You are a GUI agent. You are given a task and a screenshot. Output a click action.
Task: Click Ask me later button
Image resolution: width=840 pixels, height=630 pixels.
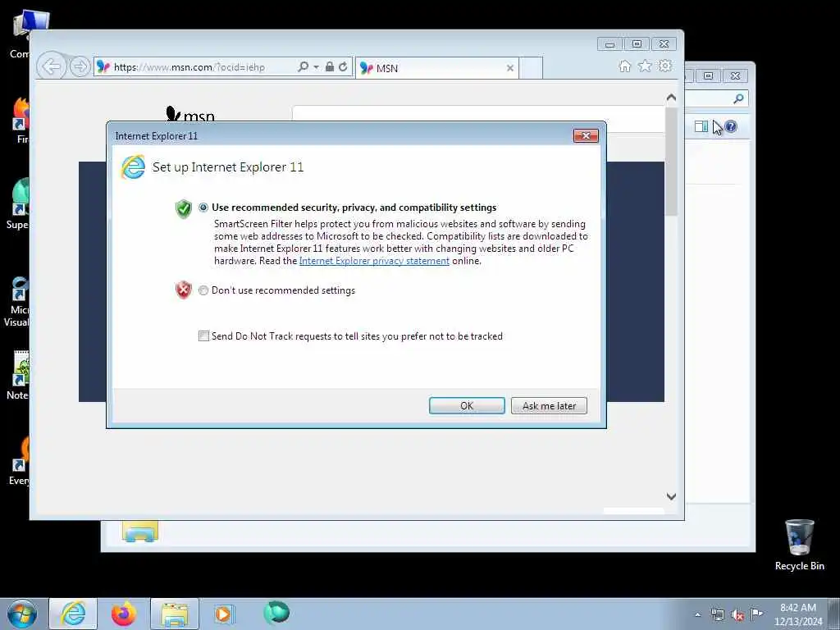tap(549, 405)
